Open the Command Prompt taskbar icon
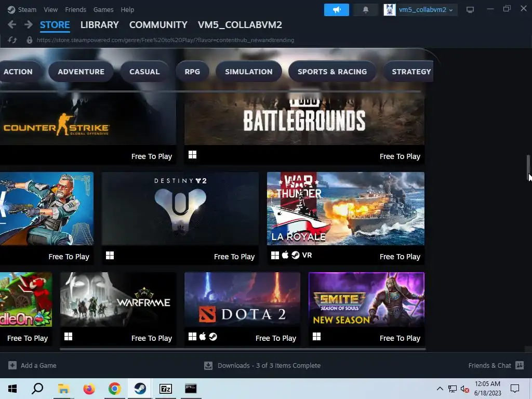532x399 pixels. [x=191, y=389]
